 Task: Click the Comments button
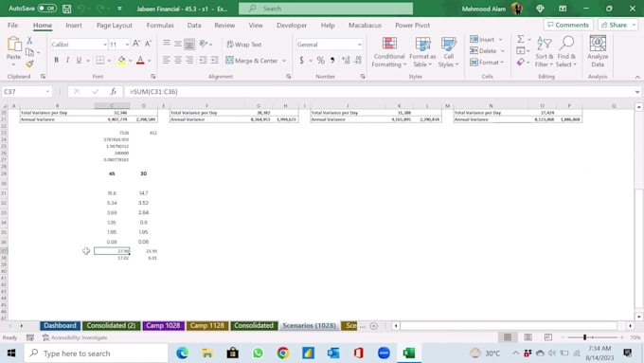(568, 25)
